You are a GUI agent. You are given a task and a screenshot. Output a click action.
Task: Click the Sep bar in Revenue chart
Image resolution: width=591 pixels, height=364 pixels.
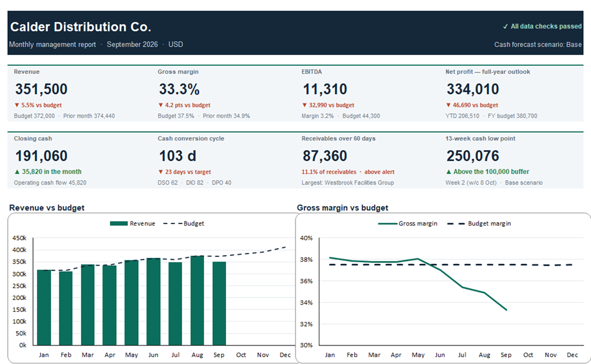pos(219,304)
